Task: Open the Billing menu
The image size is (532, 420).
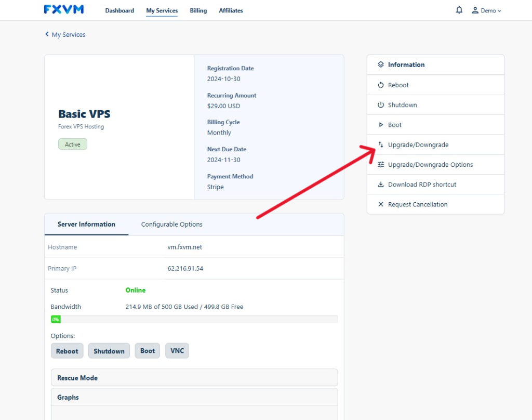Action: 198,10
